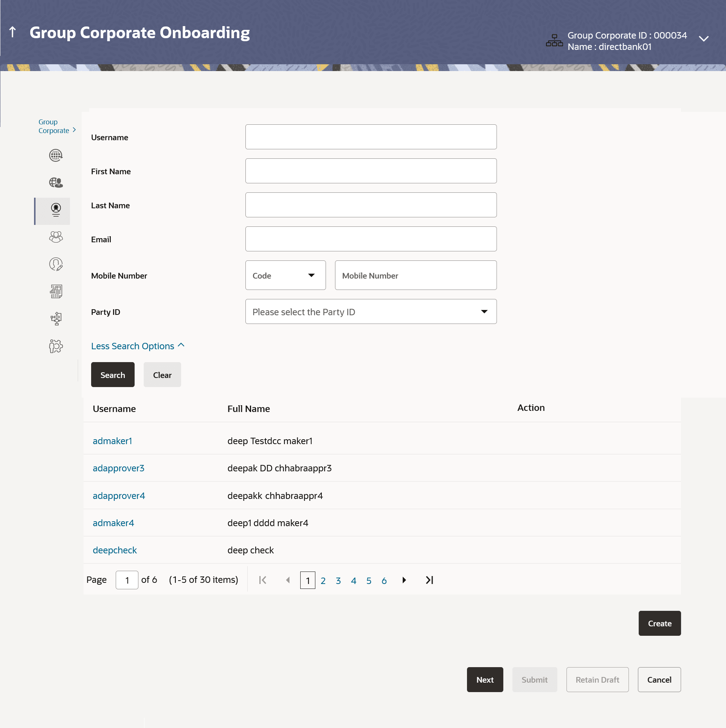Open the user group sidebar icon

coord(56,237)
